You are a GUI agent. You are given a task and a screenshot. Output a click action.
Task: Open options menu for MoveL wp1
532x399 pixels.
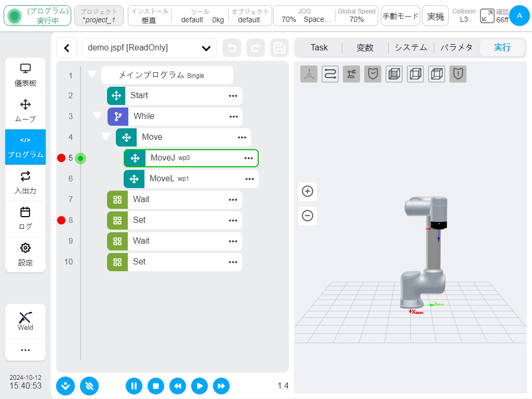pos(250,179)
